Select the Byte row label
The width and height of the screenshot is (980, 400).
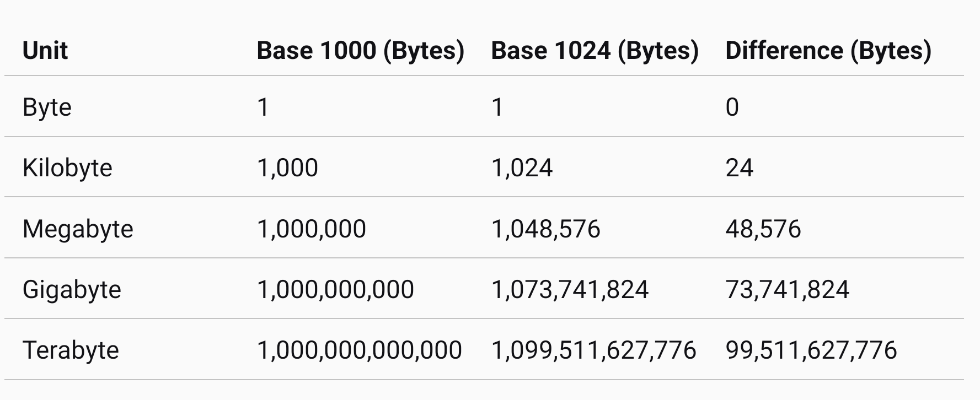(x=47, y=107)
